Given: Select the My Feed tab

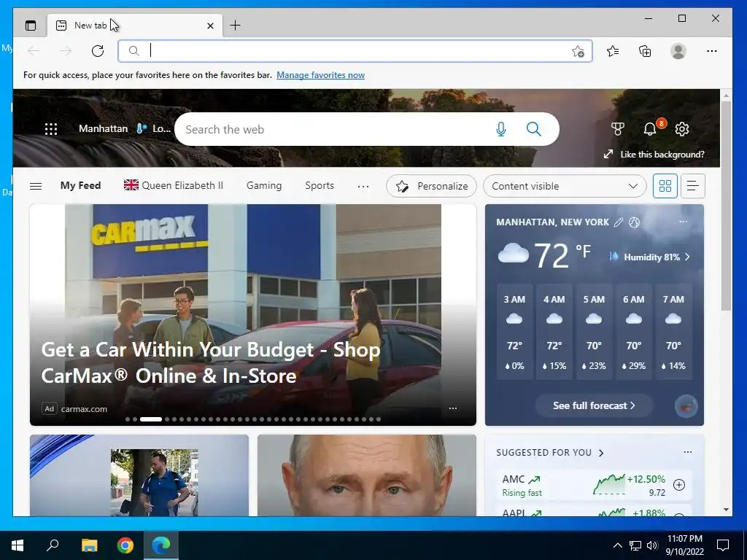Looking at the screenshot, I should pyautogui.click(x=80, y=186).
